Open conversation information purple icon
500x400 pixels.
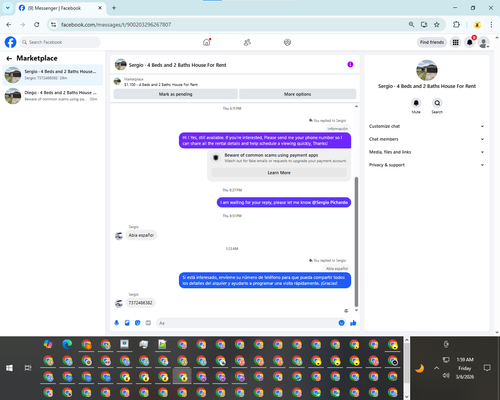pyautogui.click(x=350, y=65)
